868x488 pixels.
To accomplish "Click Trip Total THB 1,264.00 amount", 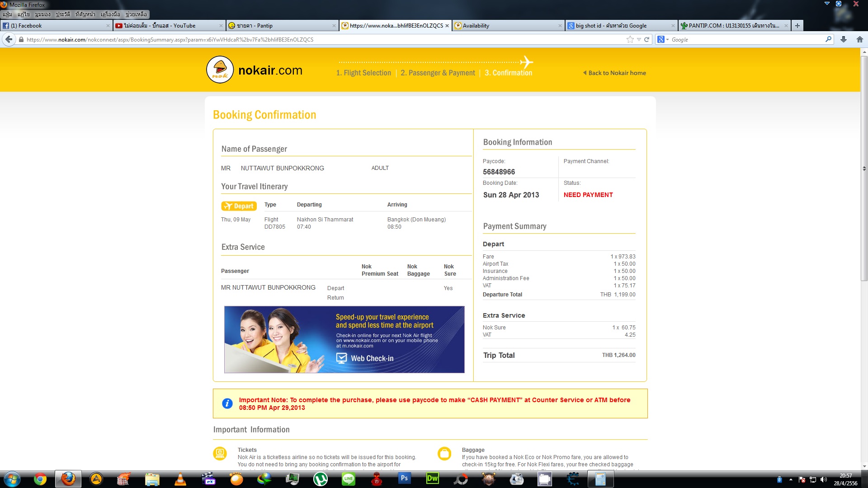I will 618,355.
